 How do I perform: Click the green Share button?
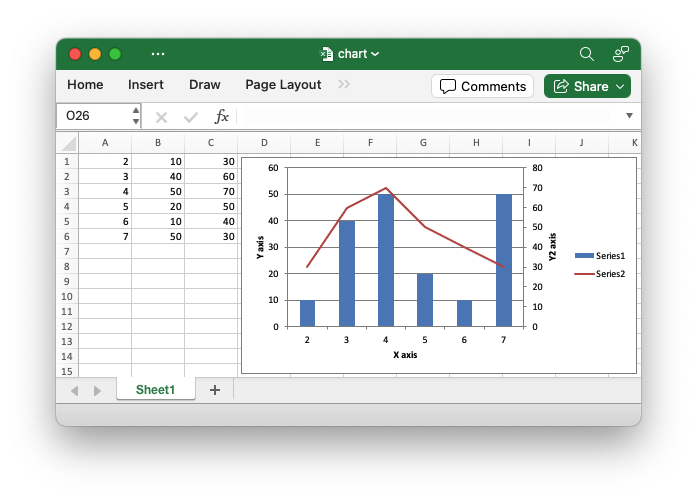(x=587, y=86)
